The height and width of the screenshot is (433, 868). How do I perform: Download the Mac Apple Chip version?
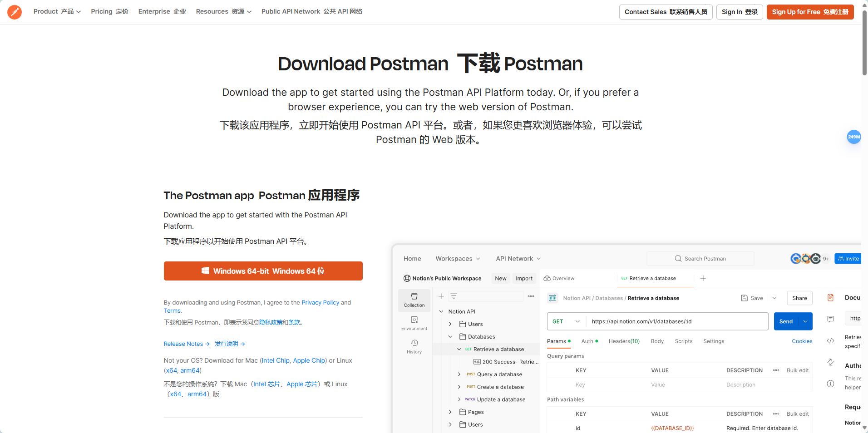309,360
